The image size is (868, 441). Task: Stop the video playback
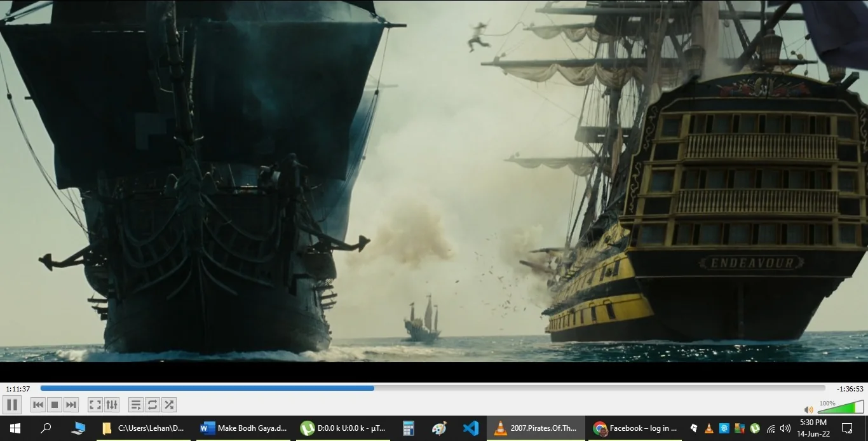click(x=55, y=405)
